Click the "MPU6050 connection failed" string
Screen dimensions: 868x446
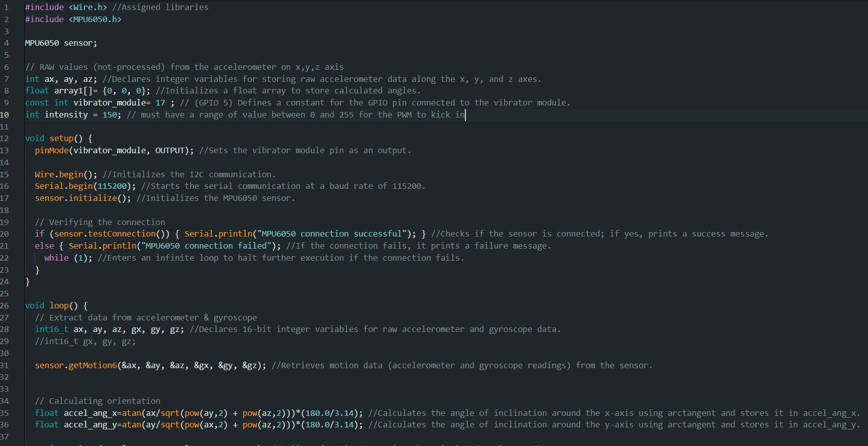click(x=206, y=246)
